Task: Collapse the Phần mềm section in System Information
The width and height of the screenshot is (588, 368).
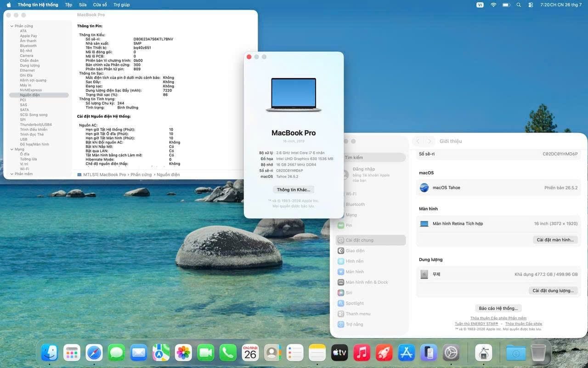Action: pos(11,174)
